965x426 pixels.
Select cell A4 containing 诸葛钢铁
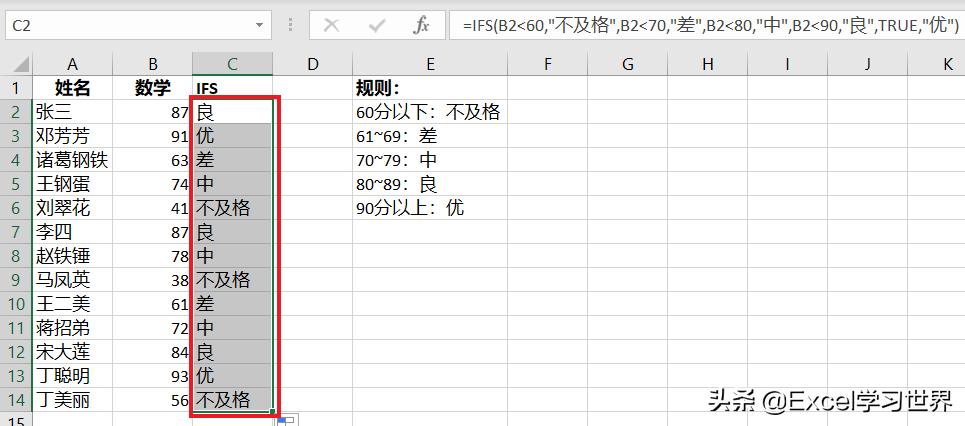click(73, 160)
